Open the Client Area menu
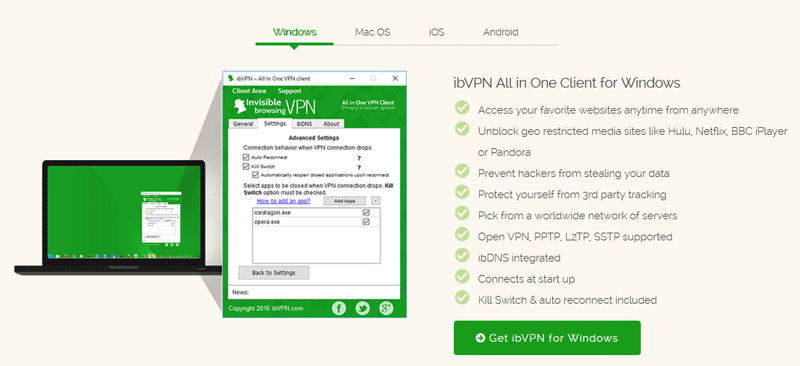Viewport: 800px width, 366px height. tap(249, 91)
